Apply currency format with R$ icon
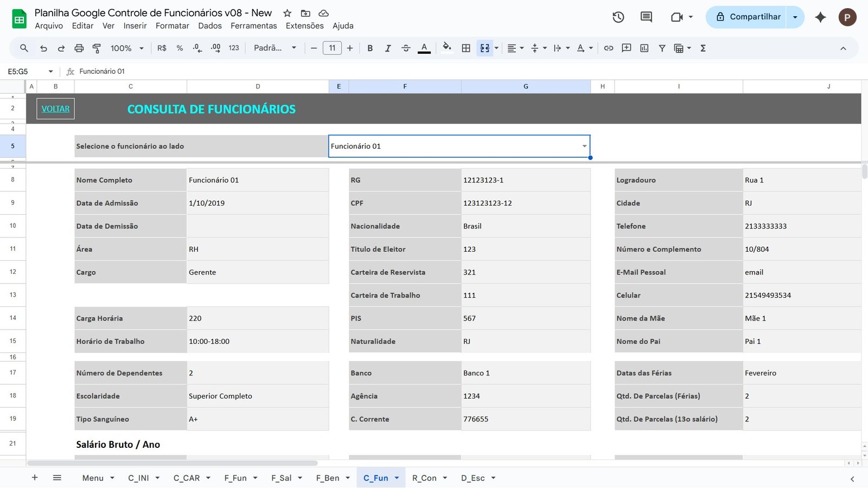 [x=162, y=48]
